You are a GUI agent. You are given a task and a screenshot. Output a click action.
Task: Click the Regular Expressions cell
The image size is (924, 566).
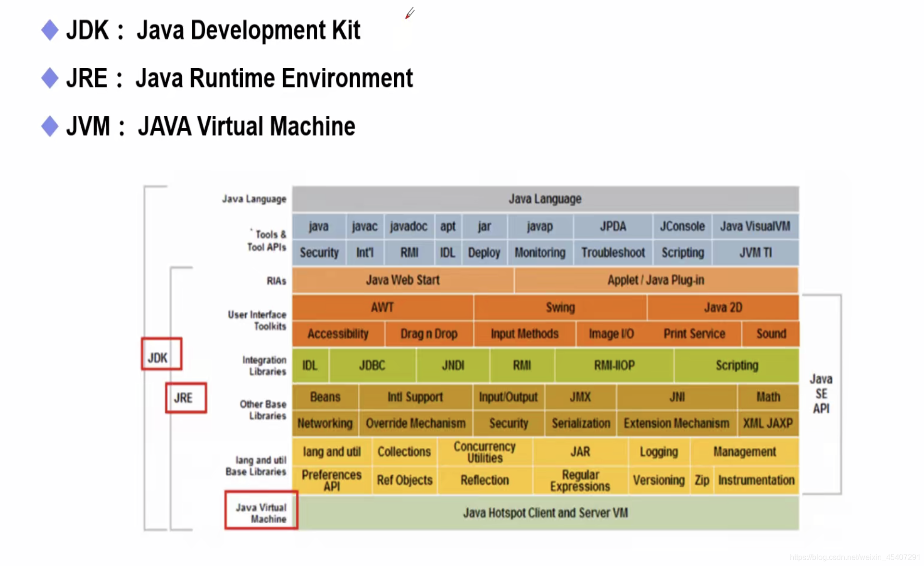pos(580,480)
